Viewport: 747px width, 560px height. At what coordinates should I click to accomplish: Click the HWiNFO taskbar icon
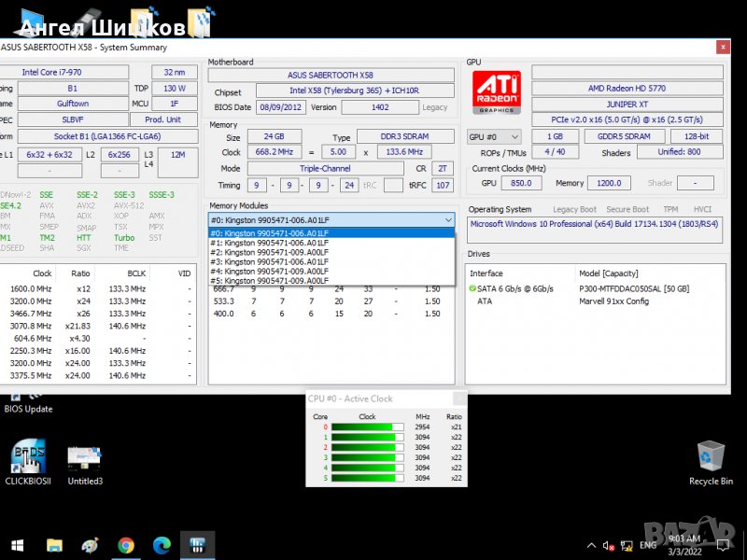coord(197,545)
